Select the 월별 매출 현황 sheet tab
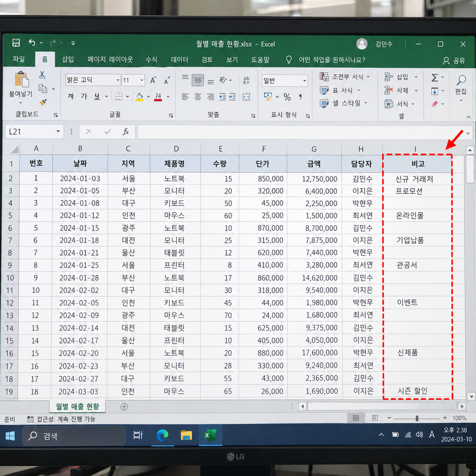The image size is (476, 476). pos(78,407)
